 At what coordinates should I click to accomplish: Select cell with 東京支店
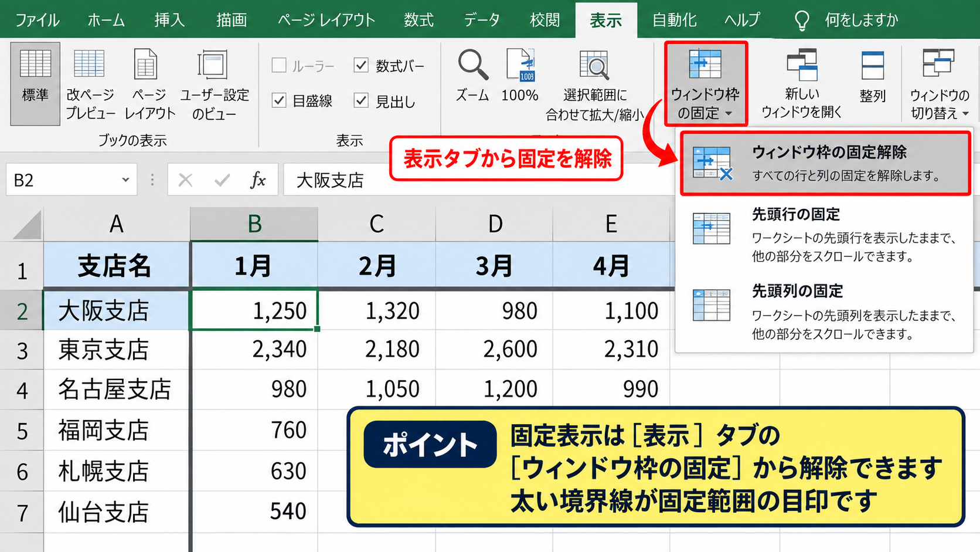(117, 350)
